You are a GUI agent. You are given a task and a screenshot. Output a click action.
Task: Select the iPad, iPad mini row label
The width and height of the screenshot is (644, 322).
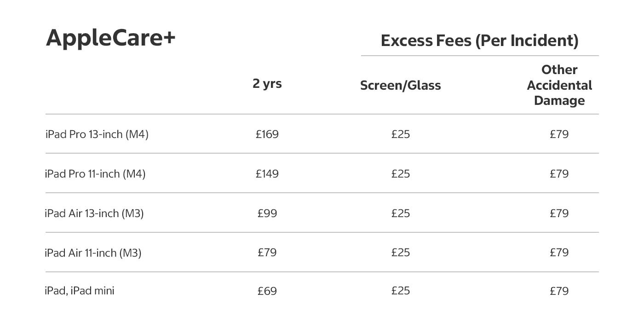pos(80,291)
